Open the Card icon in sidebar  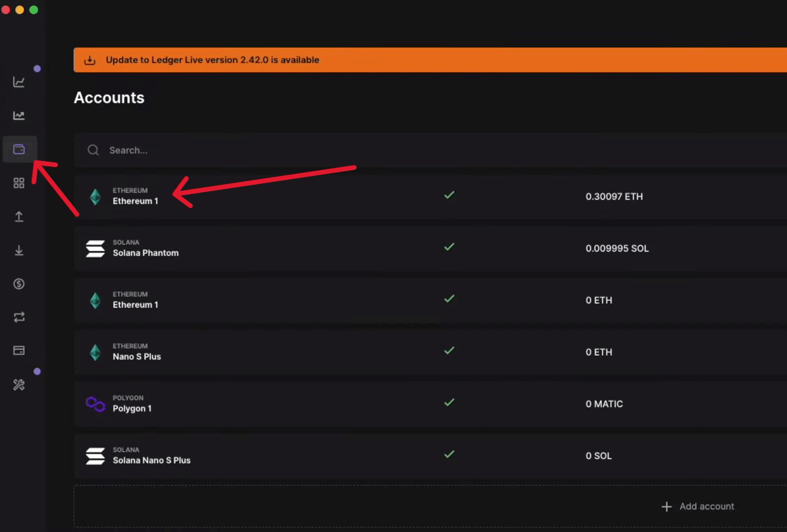click(x=19, y=351)
